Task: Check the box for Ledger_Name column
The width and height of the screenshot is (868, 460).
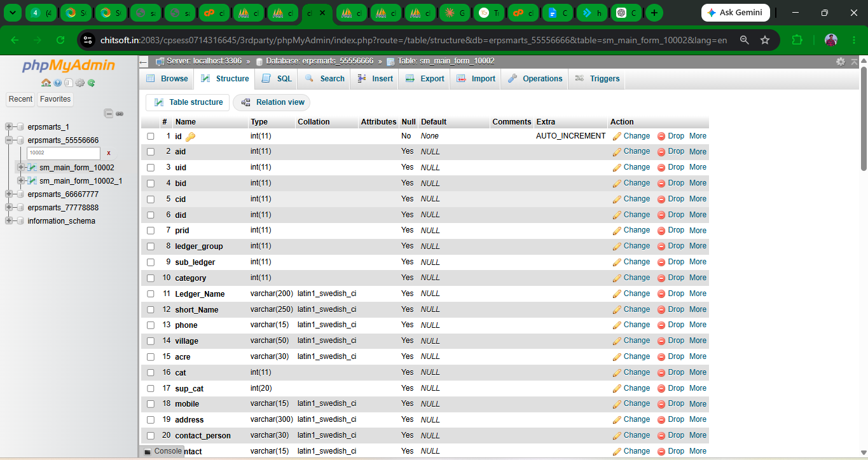Action: point(151,294)
